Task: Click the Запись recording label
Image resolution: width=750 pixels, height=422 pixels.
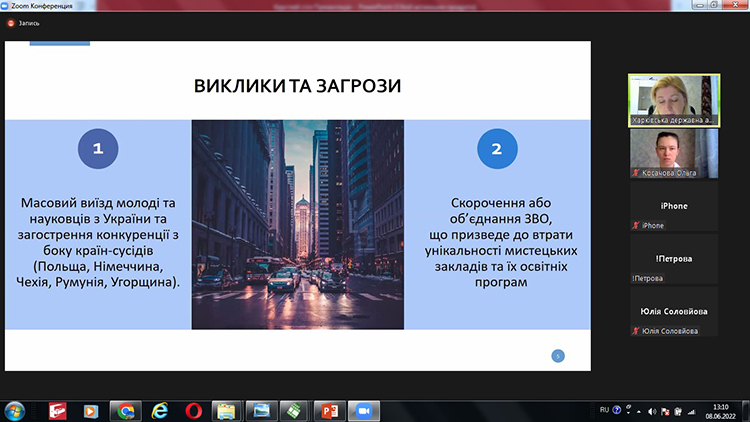Action: tap(29, 23)
